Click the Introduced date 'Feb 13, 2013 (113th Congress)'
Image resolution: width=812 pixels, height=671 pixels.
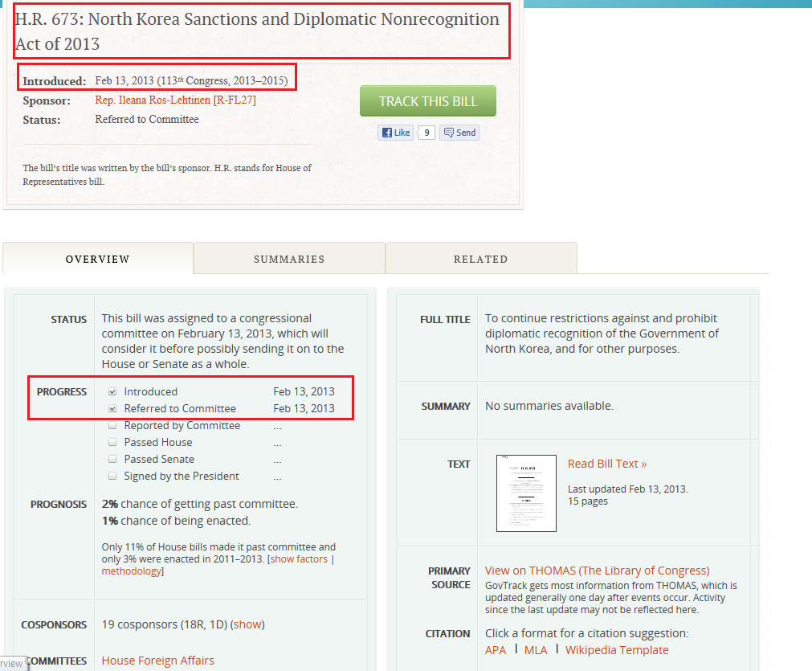click(x=191, y=80)
